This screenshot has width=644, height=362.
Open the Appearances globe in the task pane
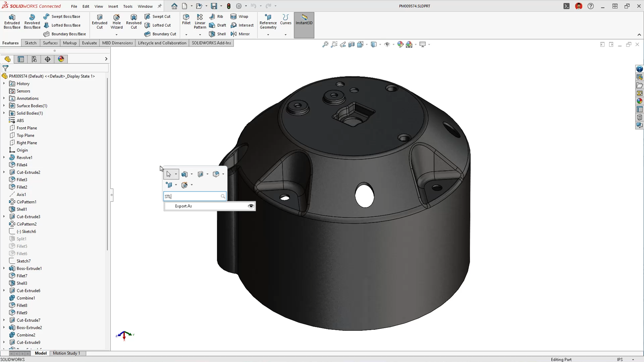[640, 101]
